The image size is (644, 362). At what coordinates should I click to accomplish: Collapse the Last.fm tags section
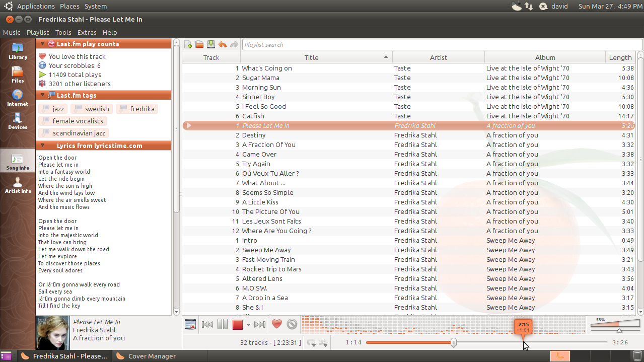pos(42,95)
